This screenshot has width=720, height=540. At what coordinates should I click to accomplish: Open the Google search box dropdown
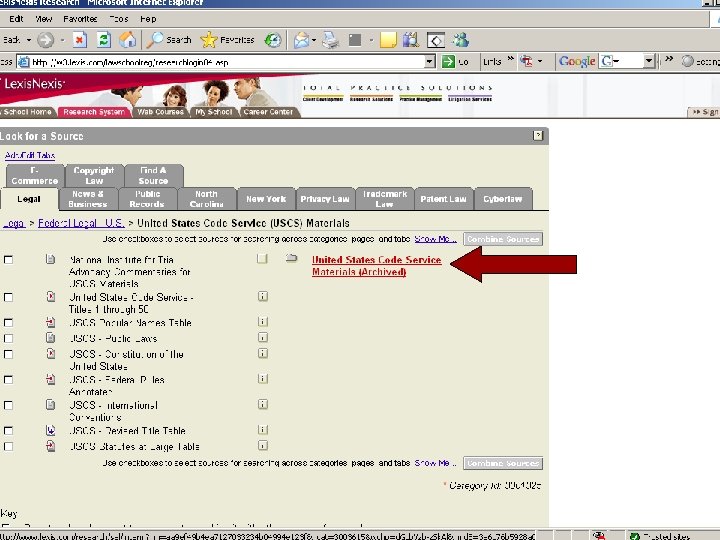click(648, 61)
